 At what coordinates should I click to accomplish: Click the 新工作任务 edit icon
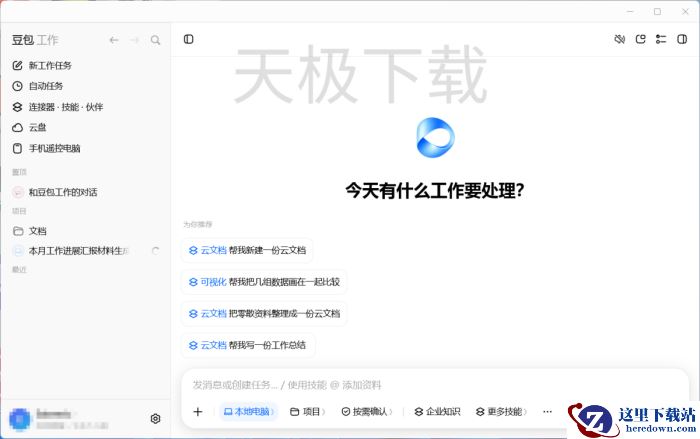[17, 66]
